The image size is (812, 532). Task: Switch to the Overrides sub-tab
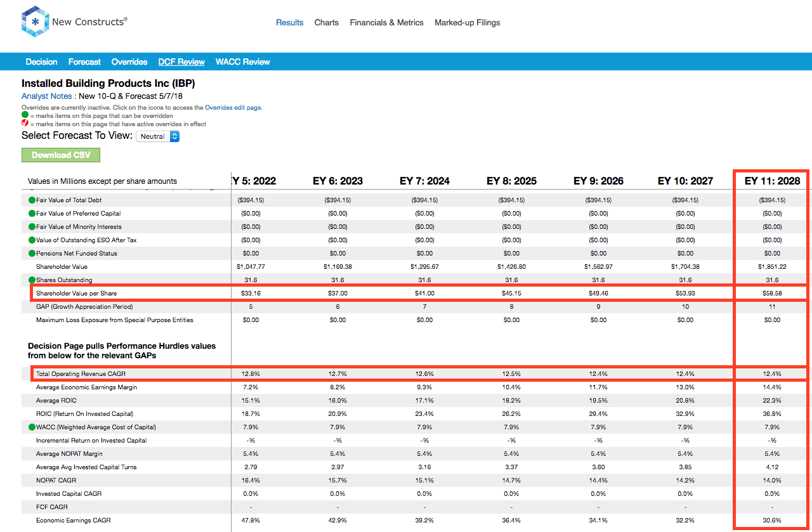point(129,62)
